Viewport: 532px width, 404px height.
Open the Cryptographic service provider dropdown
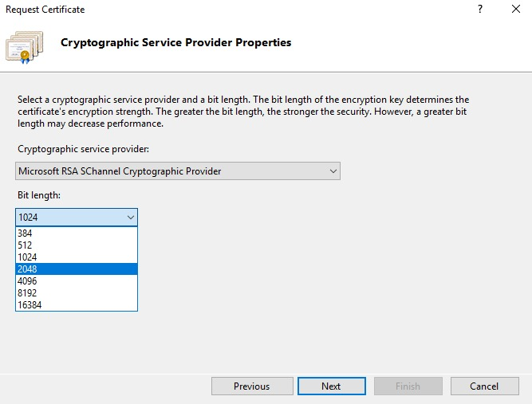pos(178,171)
